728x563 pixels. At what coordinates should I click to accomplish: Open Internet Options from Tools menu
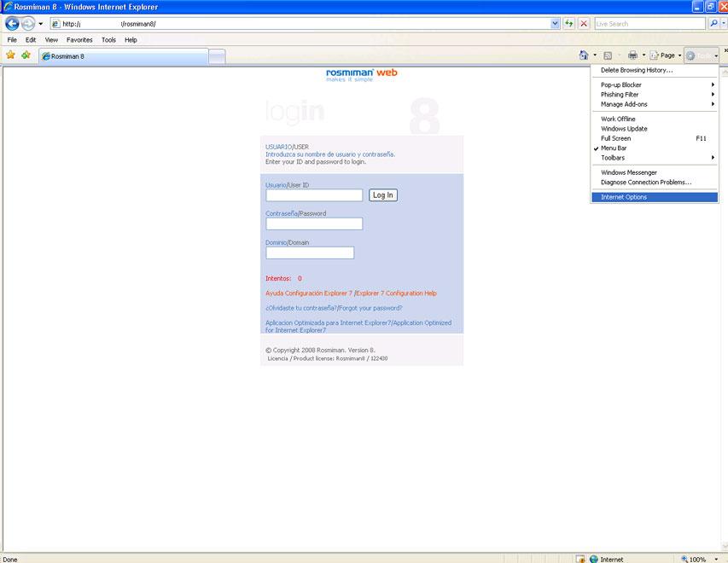coord(655,197)
